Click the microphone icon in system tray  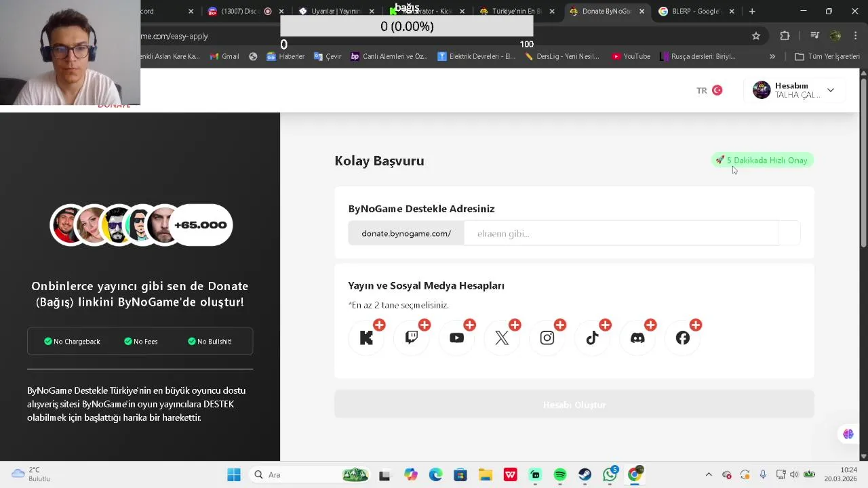pos(763,474)
